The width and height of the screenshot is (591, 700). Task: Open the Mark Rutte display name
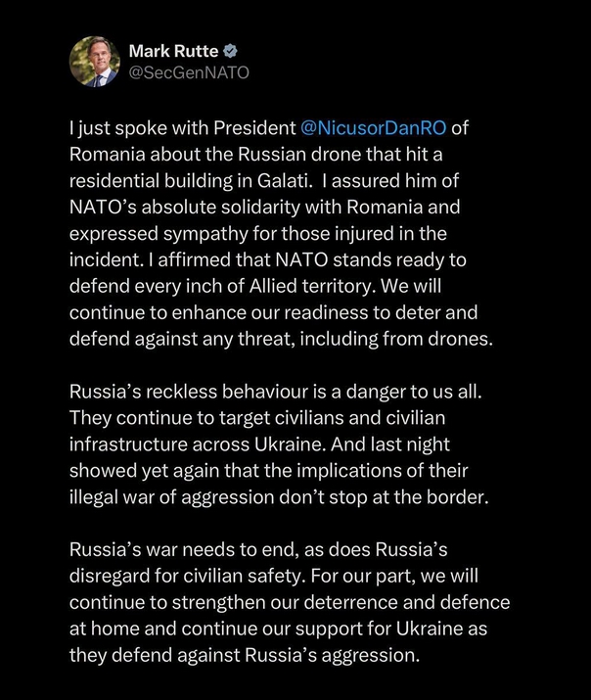pyautogui.click(x=173, y=51)
